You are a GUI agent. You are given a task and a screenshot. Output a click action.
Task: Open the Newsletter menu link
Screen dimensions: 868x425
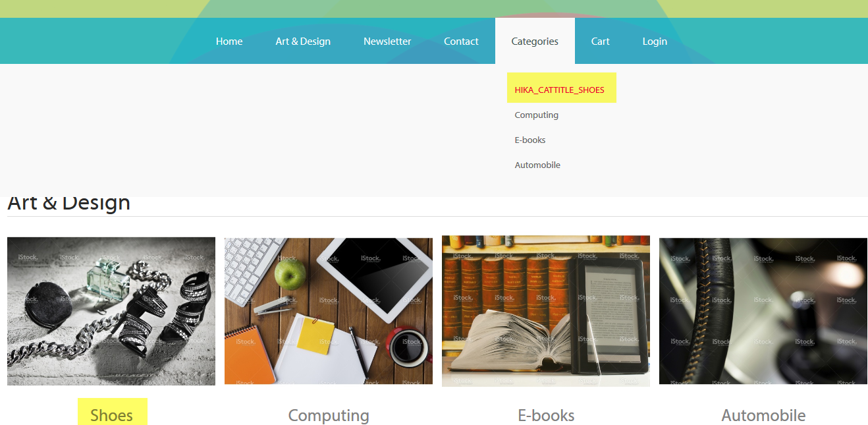(x=387, y=41)
